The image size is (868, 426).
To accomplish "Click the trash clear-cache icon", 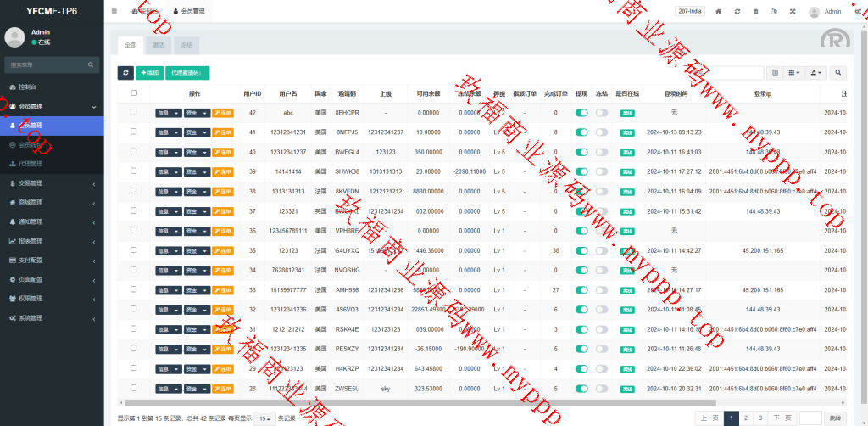I will tap(755, 12).
